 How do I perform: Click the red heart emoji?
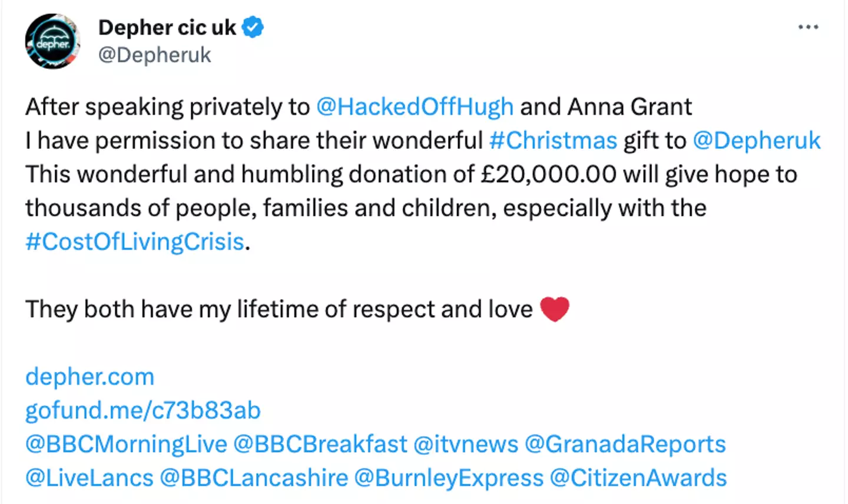[554, 308]
